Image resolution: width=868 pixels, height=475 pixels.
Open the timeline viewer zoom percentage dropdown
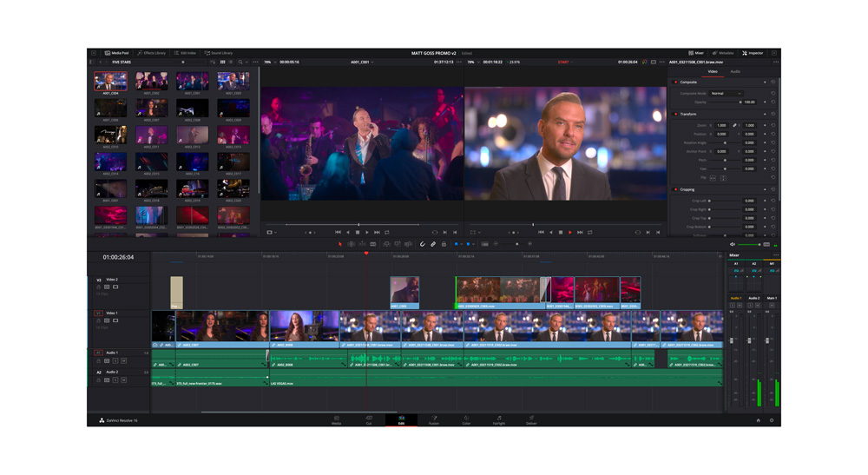(x=472, y=63)
